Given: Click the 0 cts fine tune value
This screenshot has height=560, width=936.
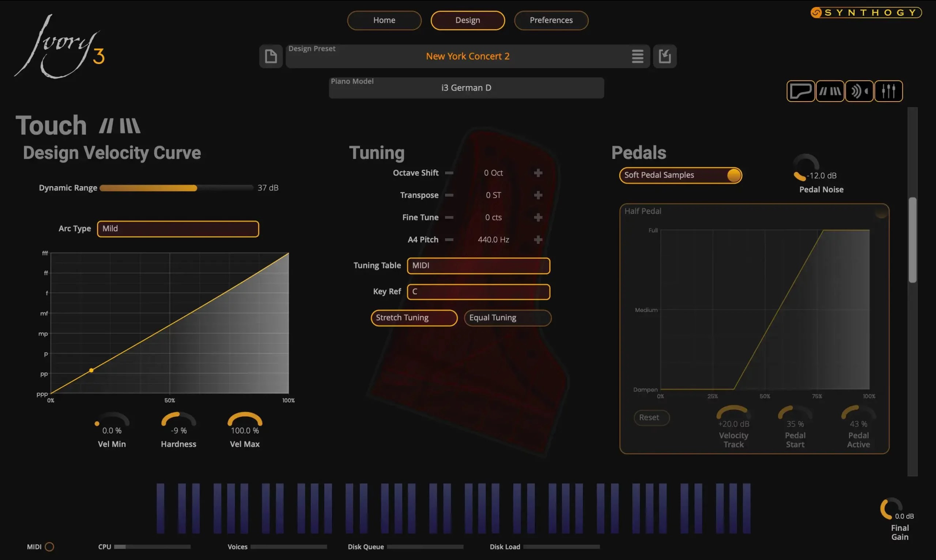Looking at the screenshot, I should coord(493,217).
